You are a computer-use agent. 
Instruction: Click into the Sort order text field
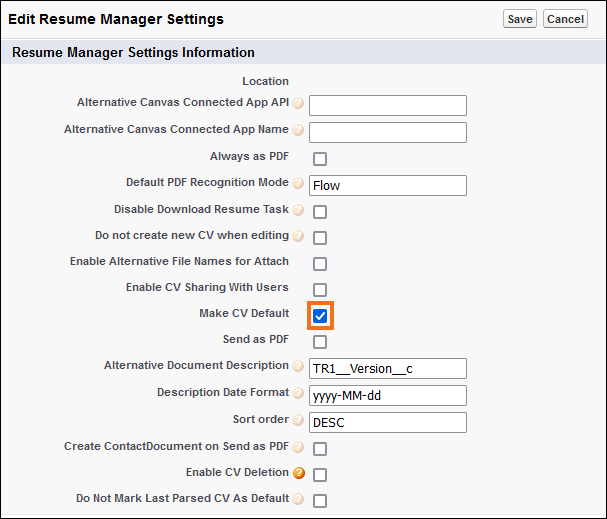coord(388,422)
